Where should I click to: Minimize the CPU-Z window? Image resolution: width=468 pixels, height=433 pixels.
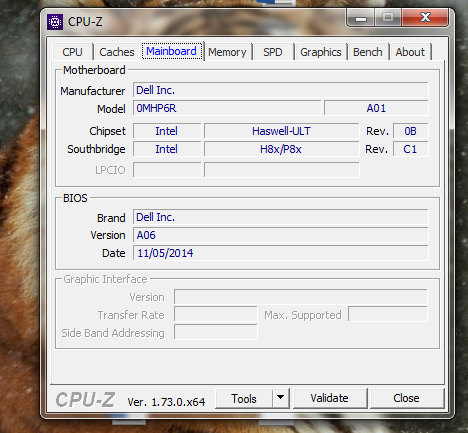click(361, 18)
